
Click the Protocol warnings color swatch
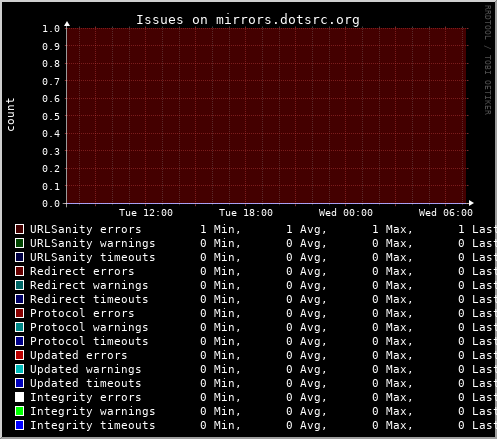coord(20,327)
